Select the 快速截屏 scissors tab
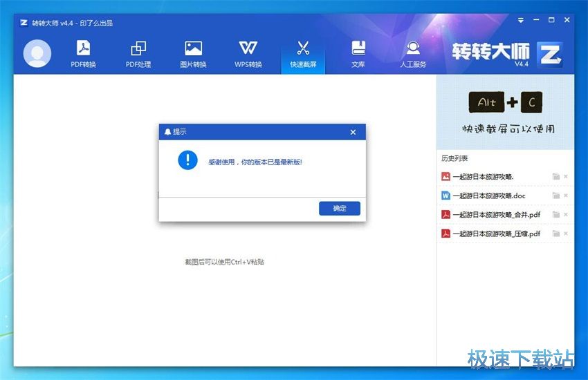 [303, 53]
